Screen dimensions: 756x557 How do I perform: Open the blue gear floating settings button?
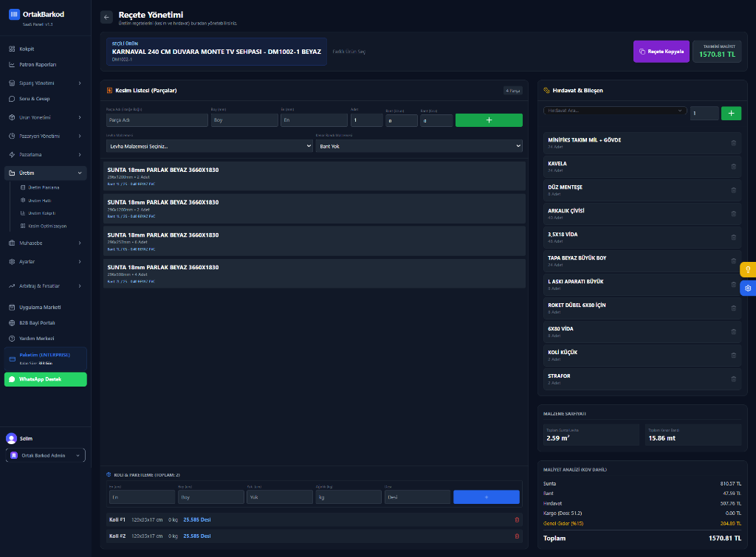(x=747, y=288)
